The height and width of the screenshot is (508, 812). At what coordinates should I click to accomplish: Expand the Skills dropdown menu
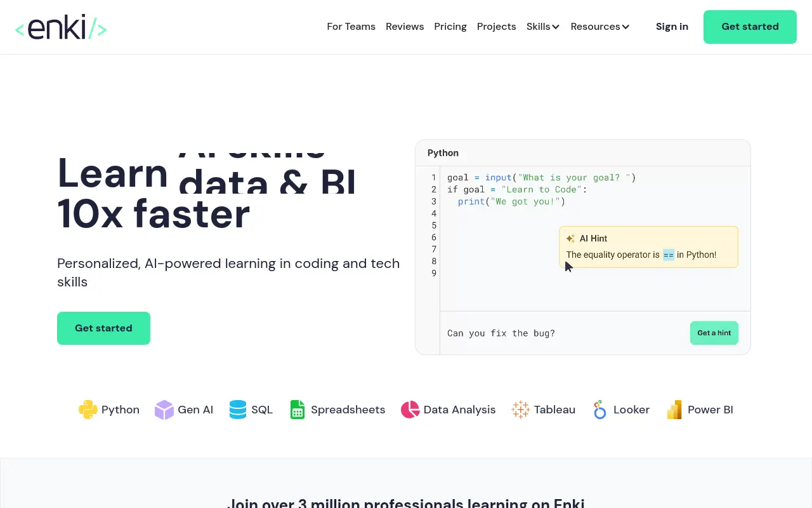point(543,27)
